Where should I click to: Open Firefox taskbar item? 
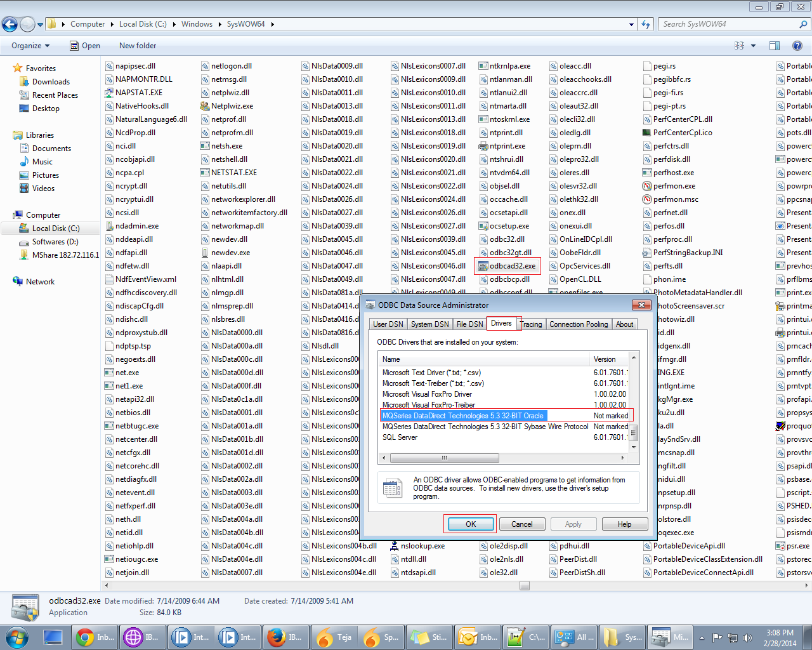[x=285, y=637]
